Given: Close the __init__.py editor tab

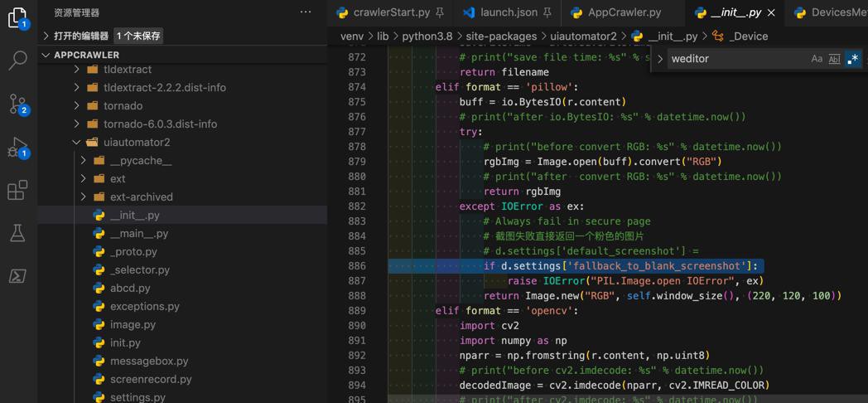Looking at the screenshot, I should click(772, 12).
